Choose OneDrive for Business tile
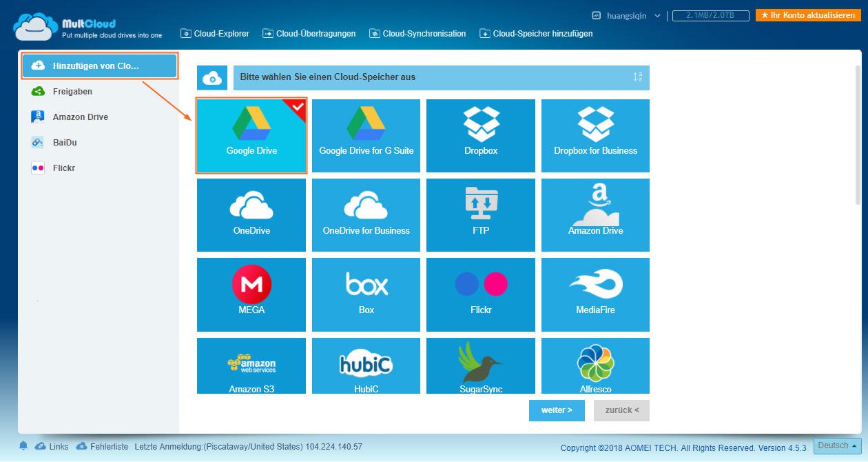The height and width of the screenshot is (462, 868). [366, 215]
